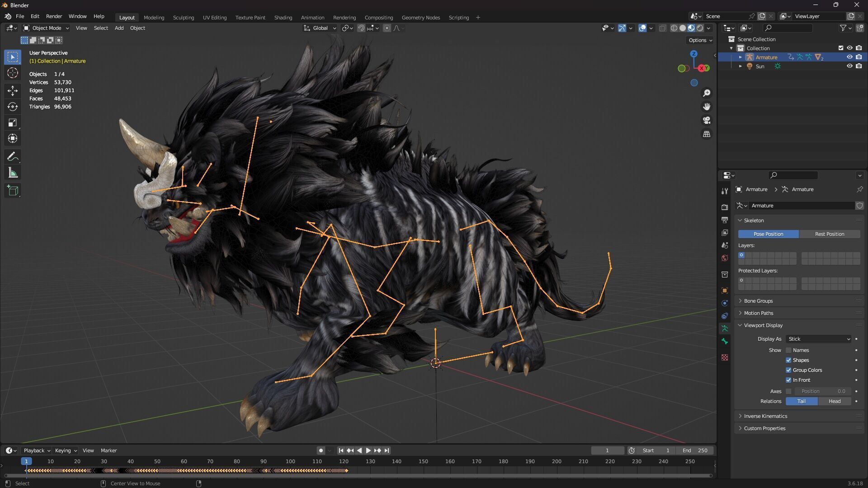Select the Transform tool
This screenshot has height=488, width=868.
(13, 138)
